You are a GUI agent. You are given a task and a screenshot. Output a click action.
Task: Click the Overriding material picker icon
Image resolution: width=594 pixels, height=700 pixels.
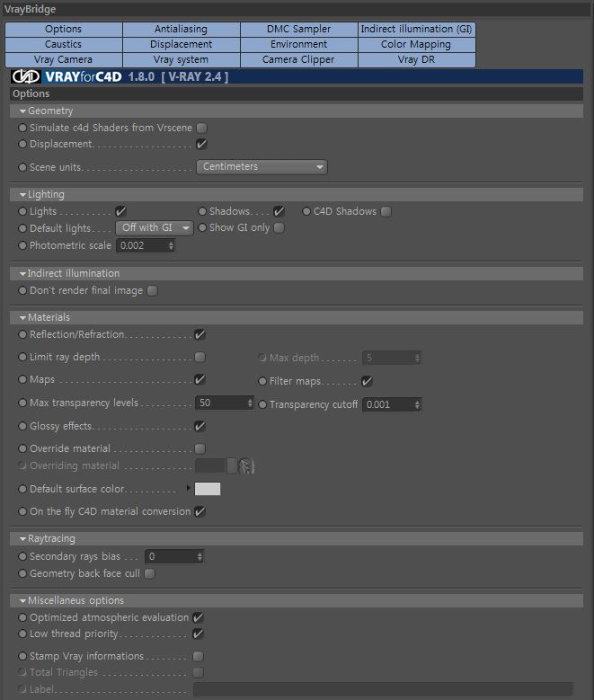tap(245, 465)
